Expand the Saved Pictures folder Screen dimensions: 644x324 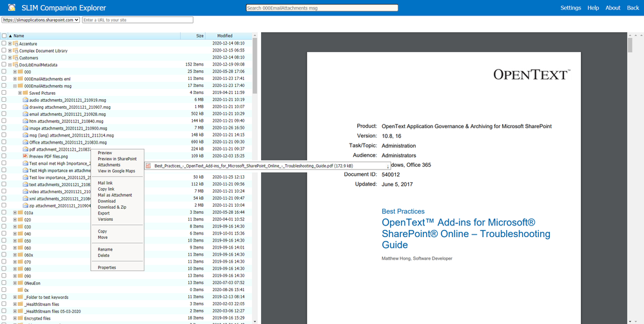[20, 93]
